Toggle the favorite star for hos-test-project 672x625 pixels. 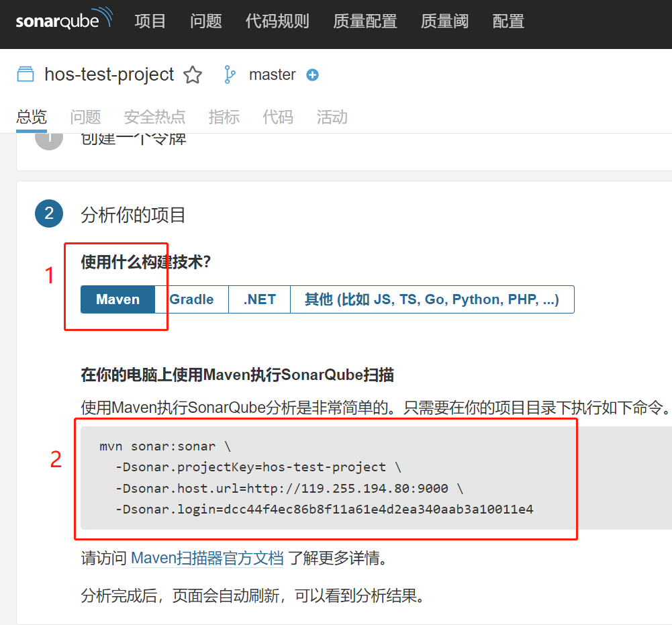click(x=192, y=75)
